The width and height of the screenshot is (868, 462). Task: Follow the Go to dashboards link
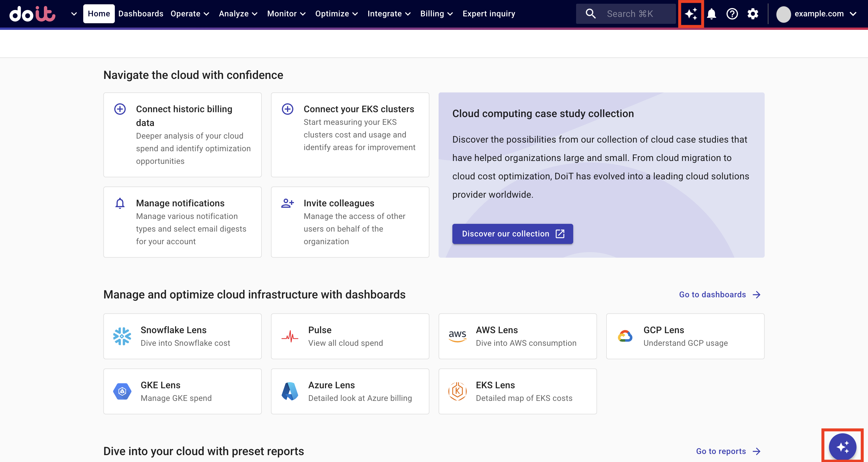point(720,295)
